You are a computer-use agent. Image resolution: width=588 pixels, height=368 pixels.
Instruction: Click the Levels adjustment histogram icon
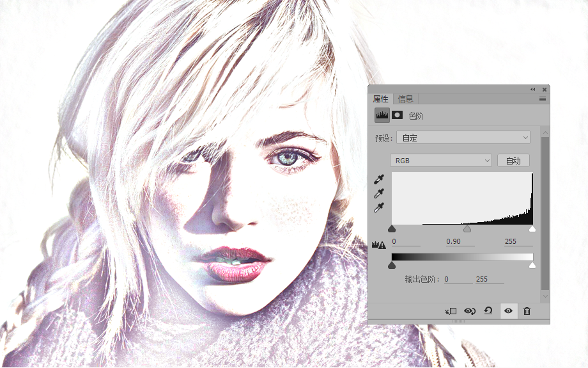point(382,115)
